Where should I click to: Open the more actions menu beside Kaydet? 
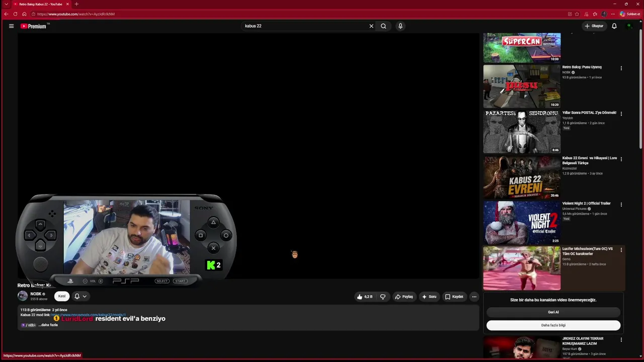pyautogui.click(x=474, y=297)
